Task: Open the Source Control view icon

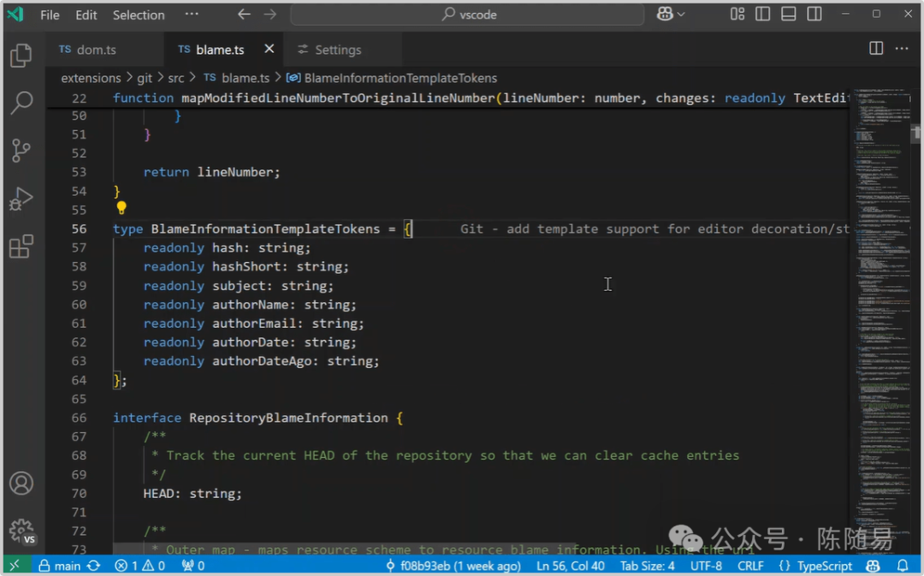Action: coord(21,150)
